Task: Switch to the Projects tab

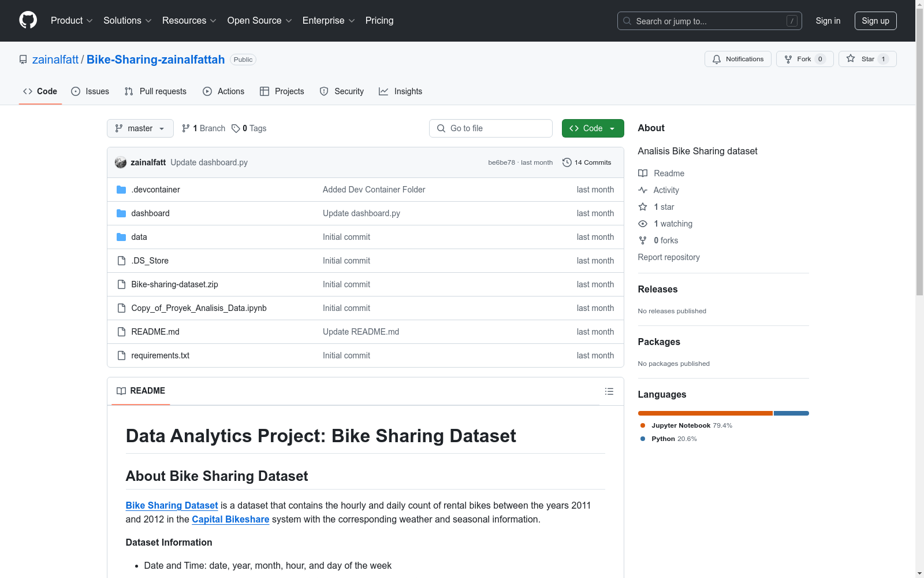Action: click(282, 91)
